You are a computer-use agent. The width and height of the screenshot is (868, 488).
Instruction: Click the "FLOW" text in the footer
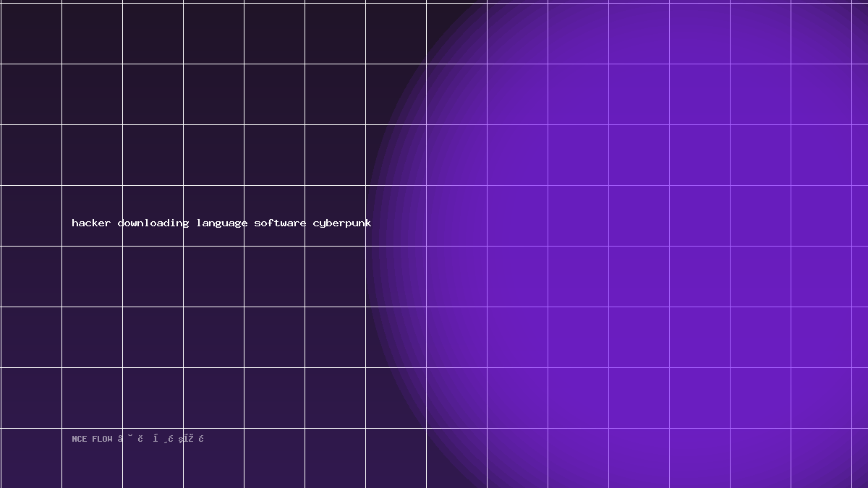102,439
